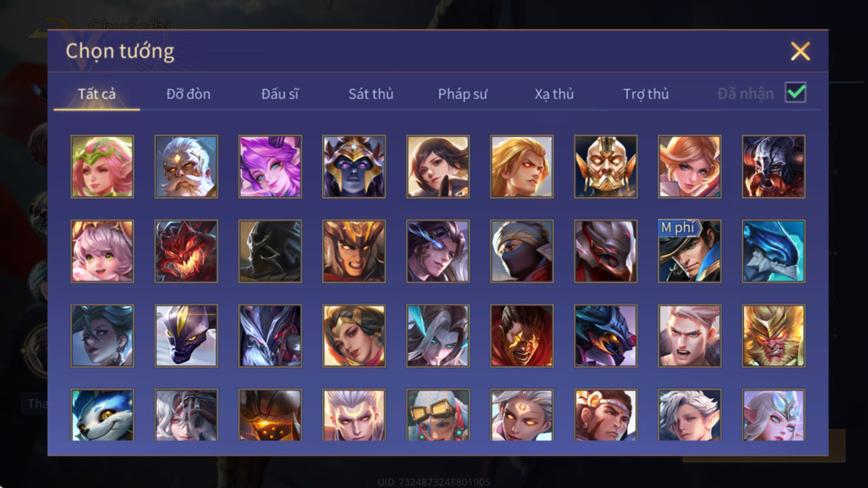Close the 'Chọn tướng' dialog

800,51
